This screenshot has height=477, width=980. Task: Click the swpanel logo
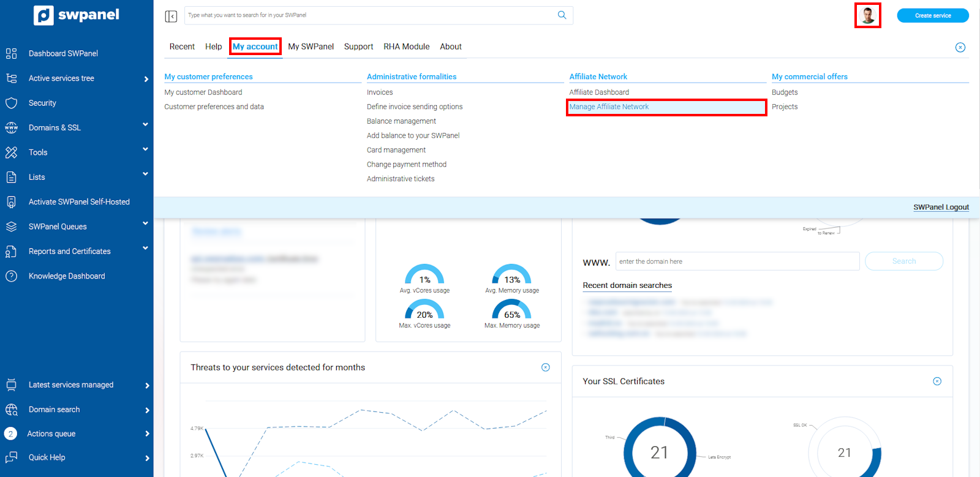click(x=77, y=15)
